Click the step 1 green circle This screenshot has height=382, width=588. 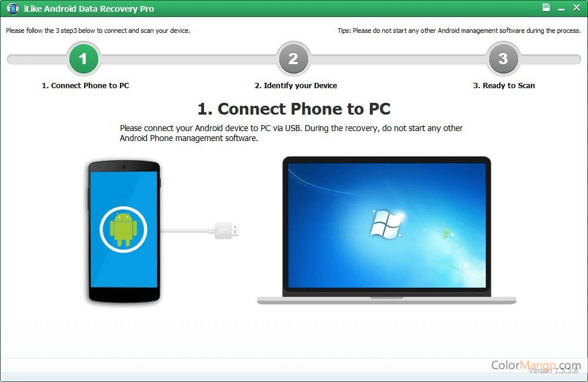83,59
